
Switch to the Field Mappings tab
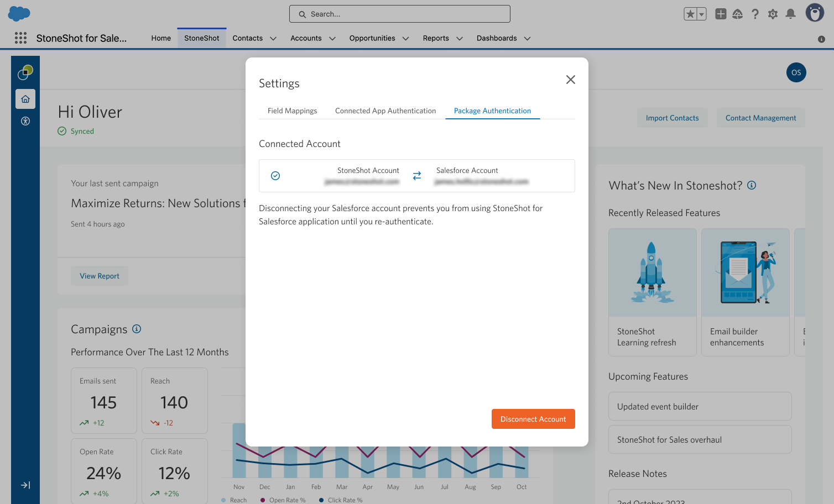[x=293, y=111]
